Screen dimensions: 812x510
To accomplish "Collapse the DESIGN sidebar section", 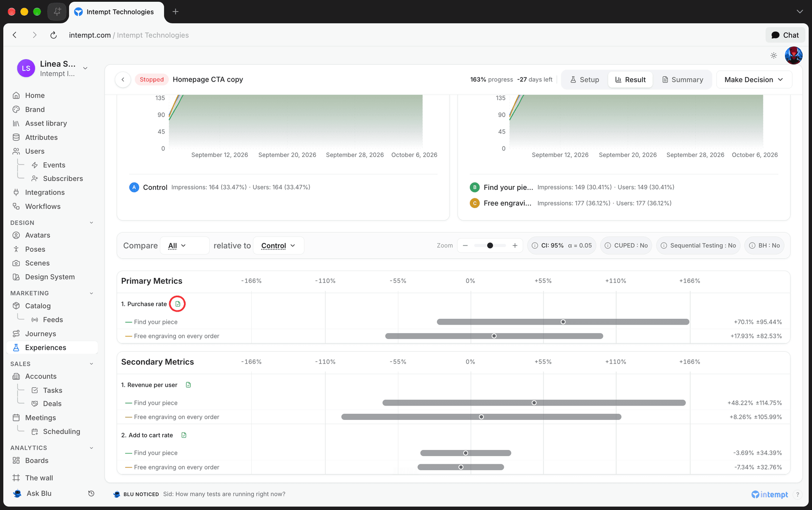I will [91, 223].
